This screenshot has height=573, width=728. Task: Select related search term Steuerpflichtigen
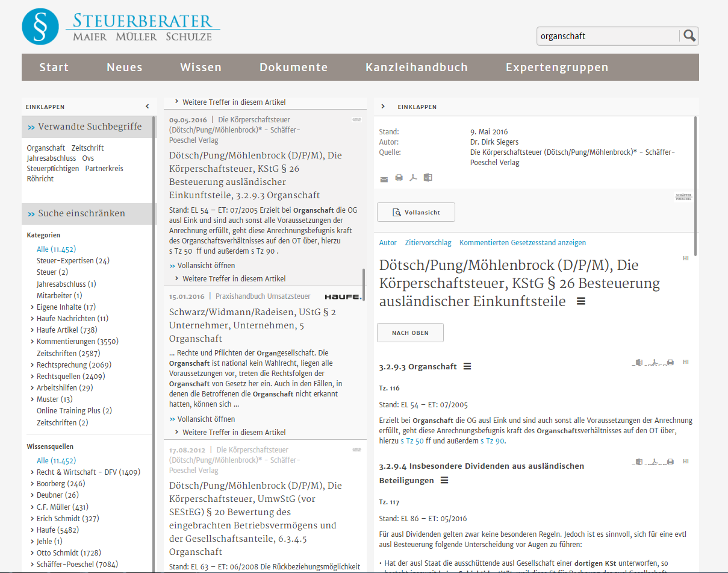point(53,169)
